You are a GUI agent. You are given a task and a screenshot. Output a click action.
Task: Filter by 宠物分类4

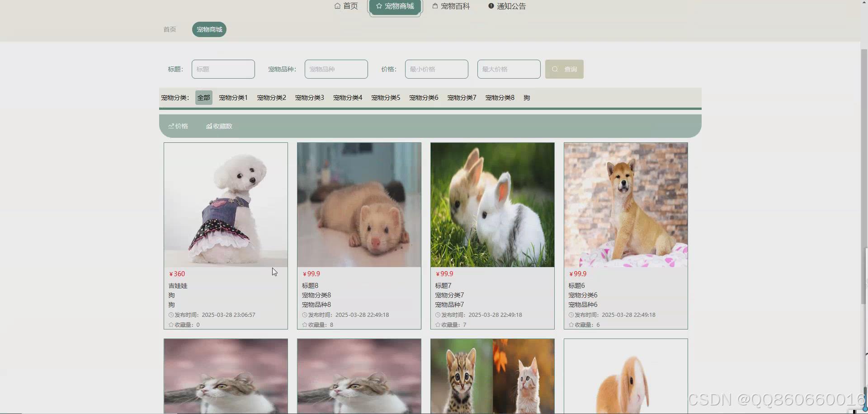(348, 98)
